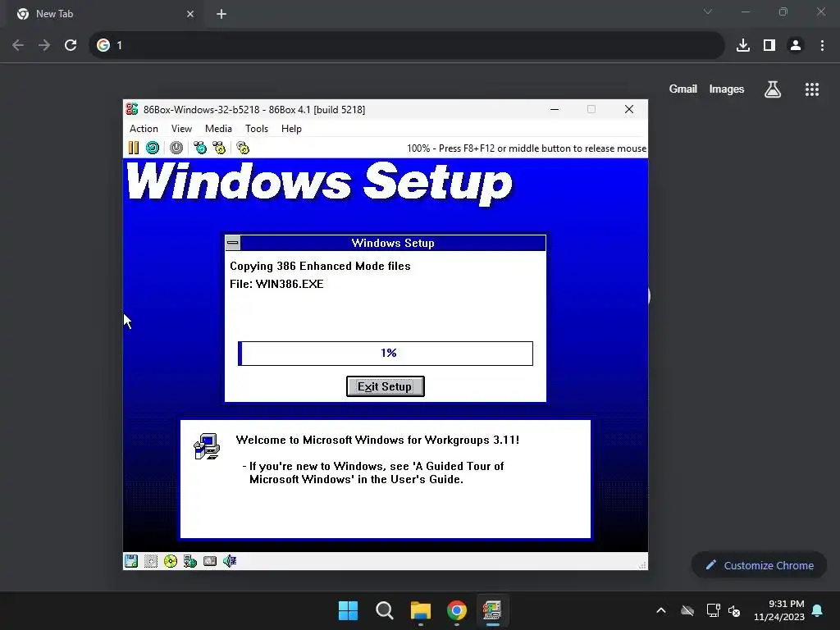The height and width of the screenshot is (630, 840).
Task: Select the New Tab browser tab
Action: (x=105, y=14)
